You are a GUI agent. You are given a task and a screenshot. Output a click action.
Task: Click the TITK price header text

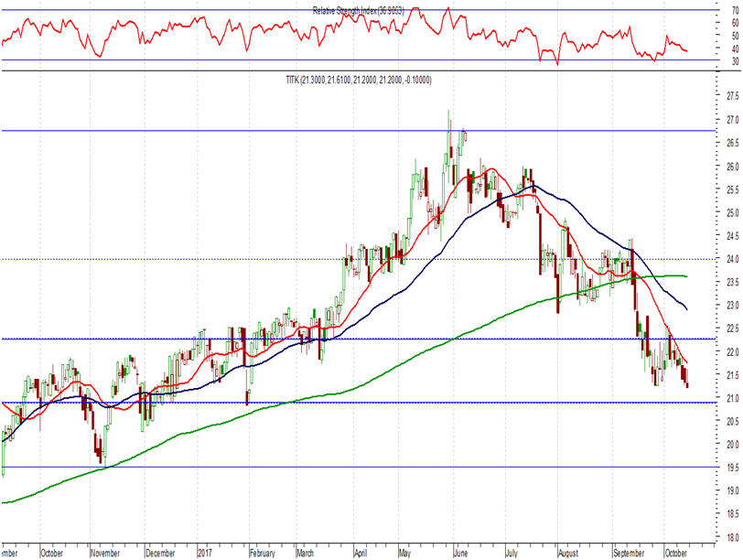click(359, 81)
